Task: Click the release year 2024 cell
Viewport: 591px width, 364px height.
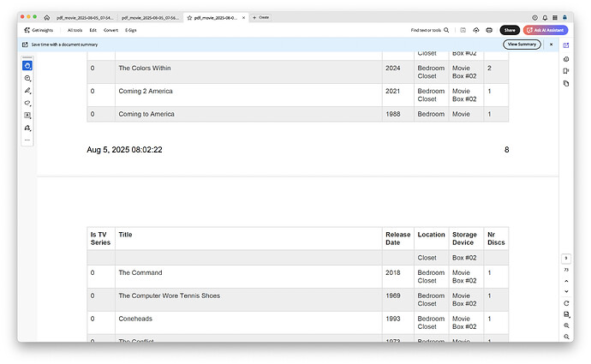Action: click(x=398, y=72)
